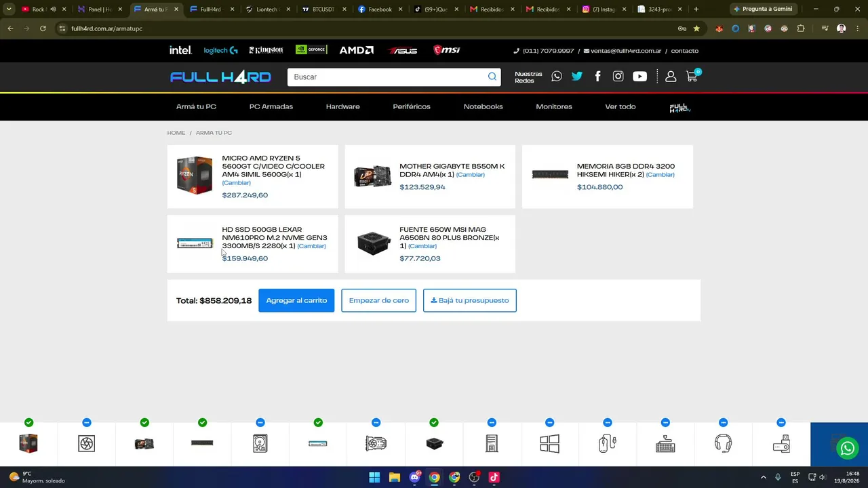Choose the hard disk drive step
Viewport: 868px width, 488px height.
[260, 444]
